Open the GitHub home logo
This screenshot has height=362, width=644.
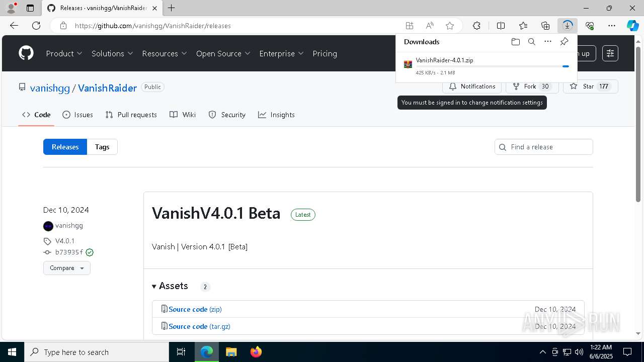click(26, 53)
